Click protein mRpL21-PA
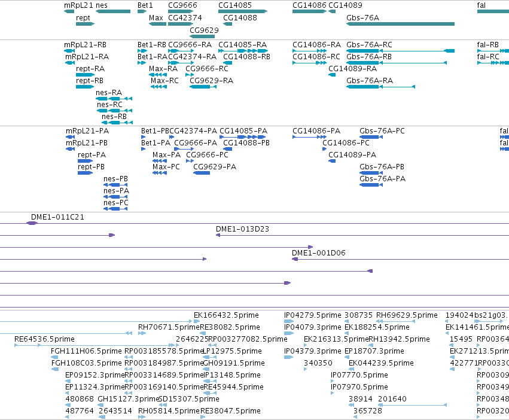This screenshot has width=509, height=420. click(87, 131)
